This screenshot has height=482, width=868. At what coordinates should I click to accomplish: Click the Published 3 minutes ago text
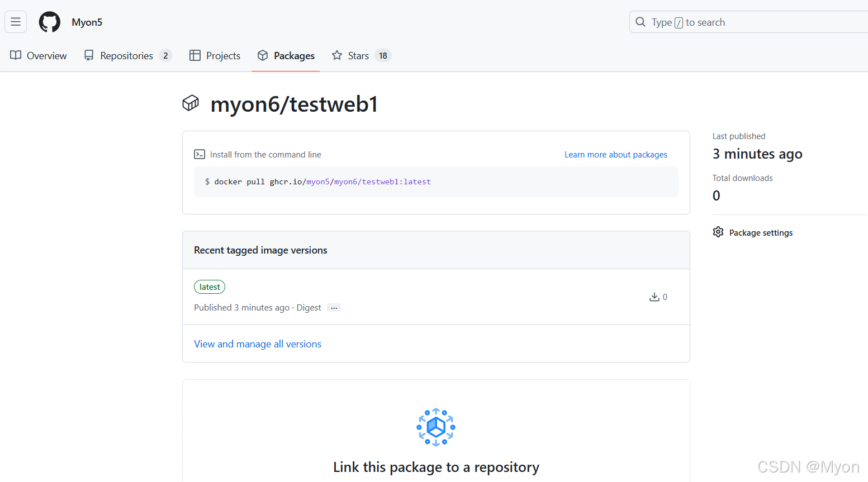point(241,308)
